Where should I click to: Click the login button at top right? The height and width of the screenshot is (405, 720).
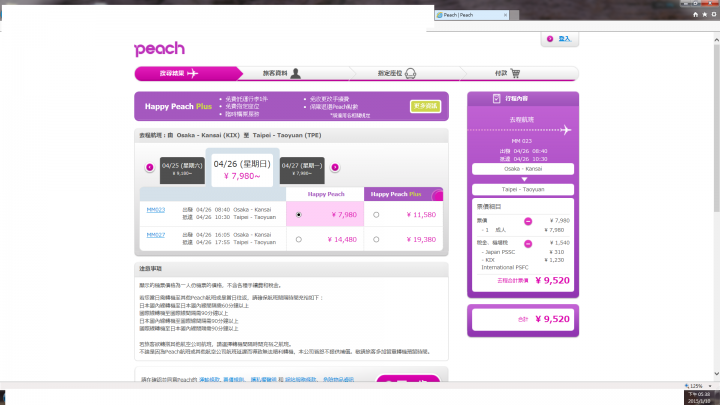[559, 39]
